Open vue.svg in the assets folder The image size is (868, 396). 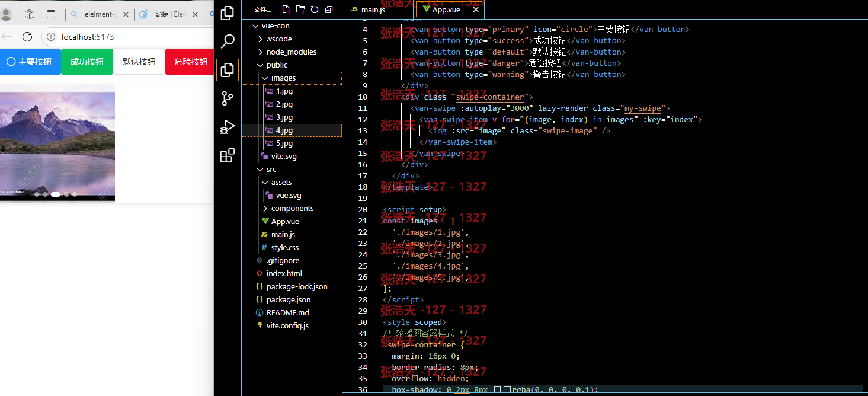point(289,196)
